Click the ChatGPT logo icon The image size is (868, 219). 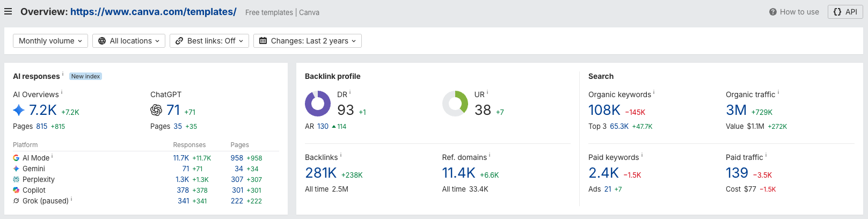(156, 110)
